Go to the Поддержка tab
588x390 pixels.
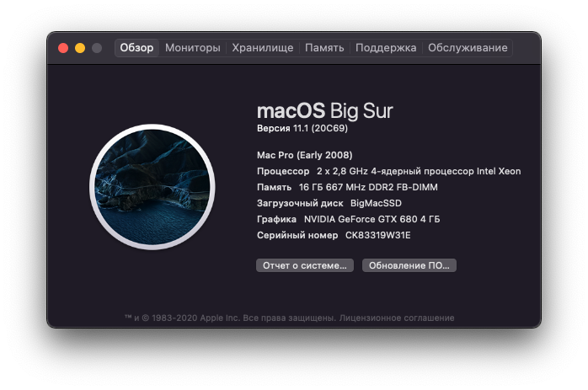point(386,48)
